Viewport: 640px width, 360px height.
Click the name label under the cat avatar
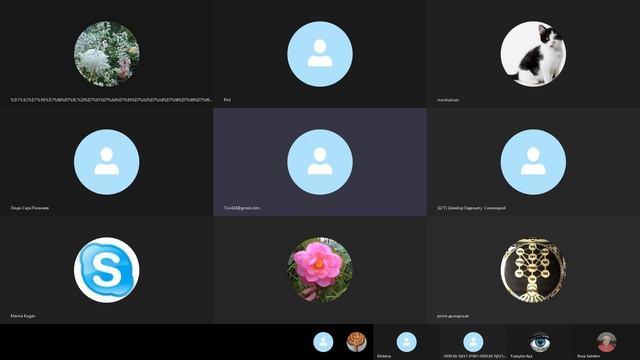click(448, 100)
